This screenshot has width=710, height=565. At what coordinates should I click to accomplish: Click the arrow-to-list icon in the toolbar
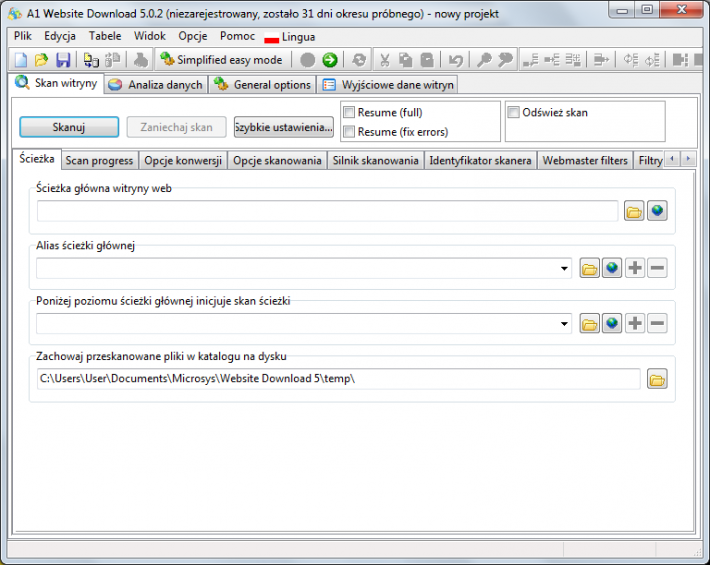pyautogui.click(x=601, y=60)
